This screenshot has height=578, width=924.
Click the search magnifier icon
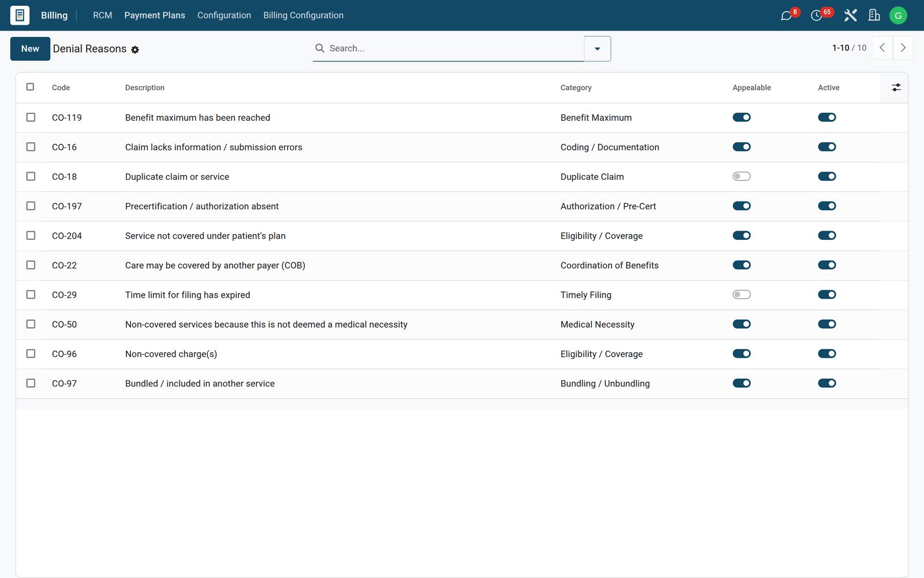[x=319, y=48]
